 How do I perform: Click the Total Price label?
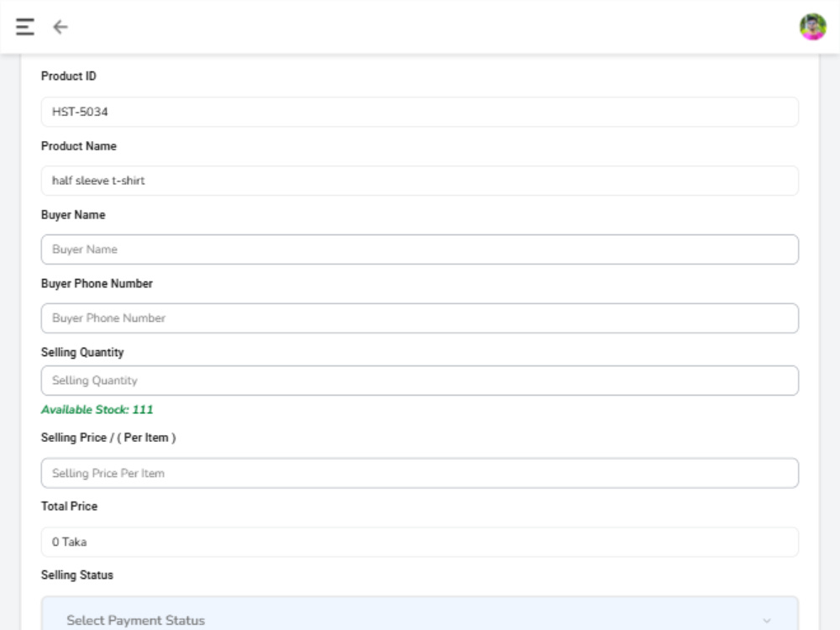[69, 507]
